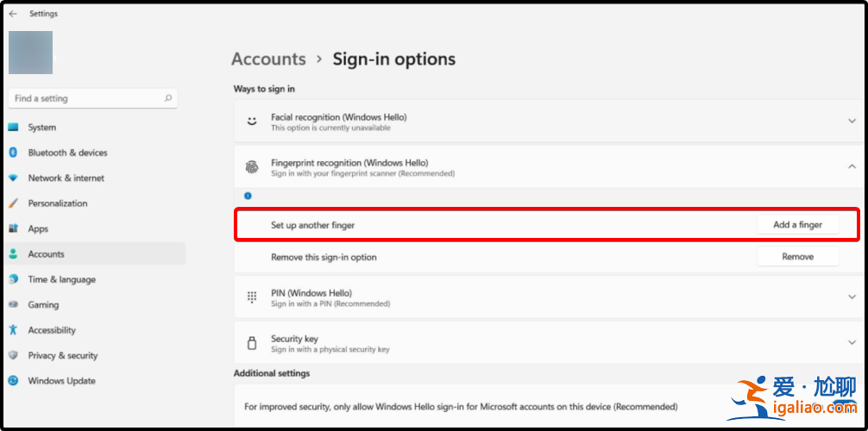Click the Fingerprint recognition (Windows Hello) title
Screen dimensions: 868x431
coord(349,163)
